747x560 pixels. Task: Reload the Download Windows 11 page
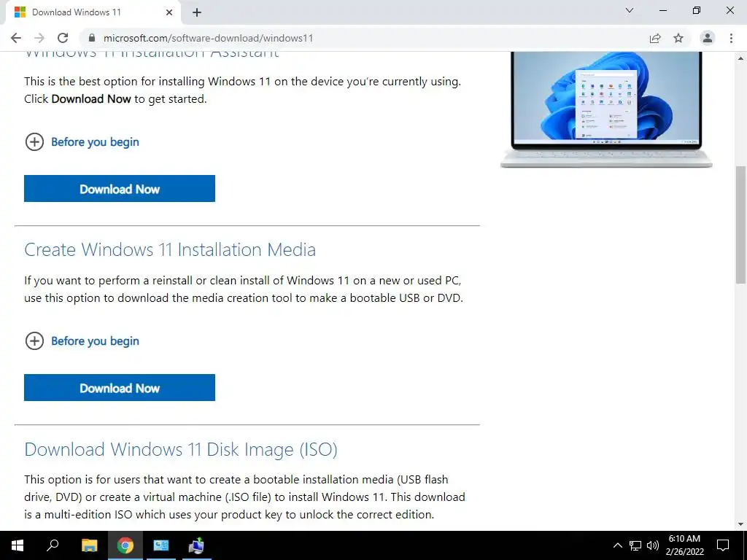[x=63, y=38]
